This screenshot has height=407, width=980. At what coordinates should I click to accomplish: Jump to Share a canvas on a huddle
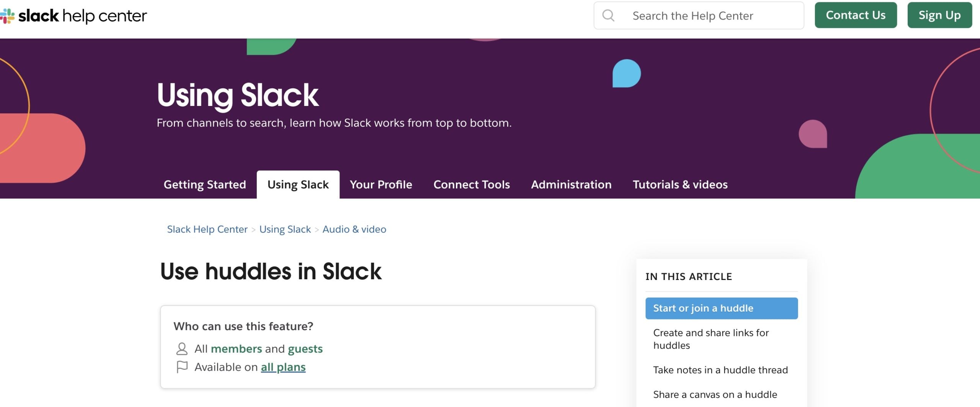[715, 394]
